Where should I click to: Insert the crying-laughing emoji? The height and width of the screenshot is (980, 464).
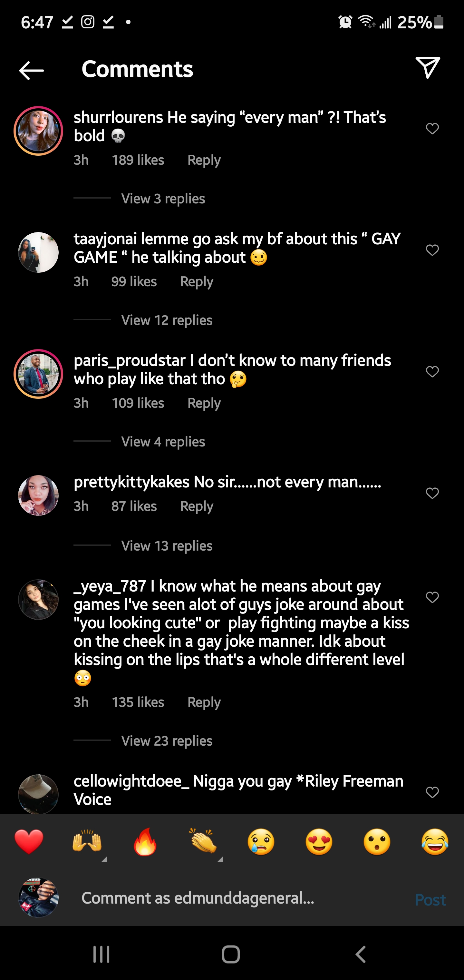435,841
